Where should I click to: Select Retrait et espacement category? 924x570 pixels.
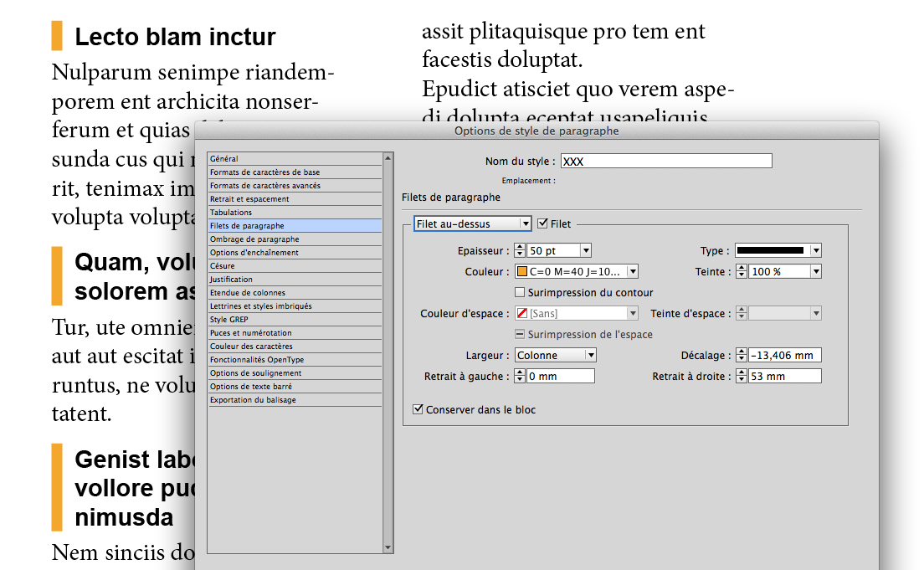295,199
